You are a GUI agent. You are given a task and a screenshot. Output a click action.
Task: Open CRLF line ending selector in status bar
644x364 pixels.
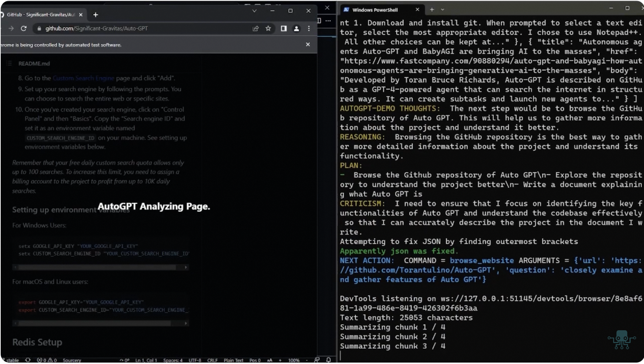click(212, 360)
